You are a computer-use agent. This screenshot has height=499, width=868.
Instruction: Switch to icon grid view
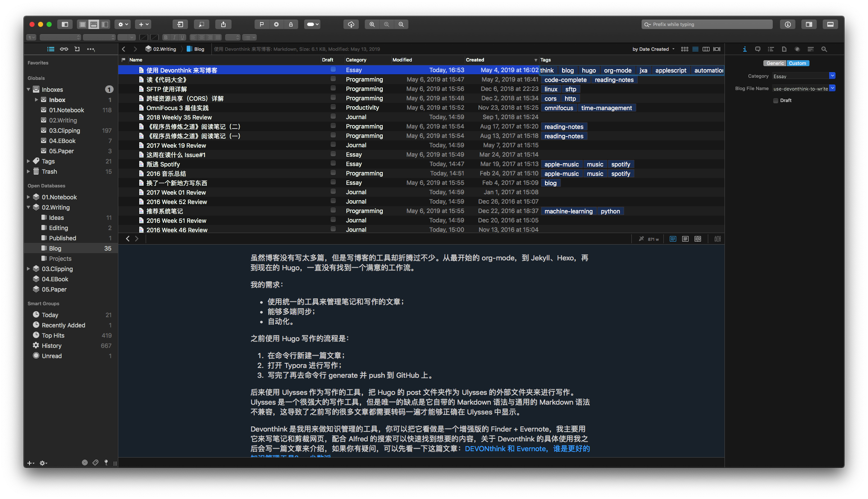684,49
